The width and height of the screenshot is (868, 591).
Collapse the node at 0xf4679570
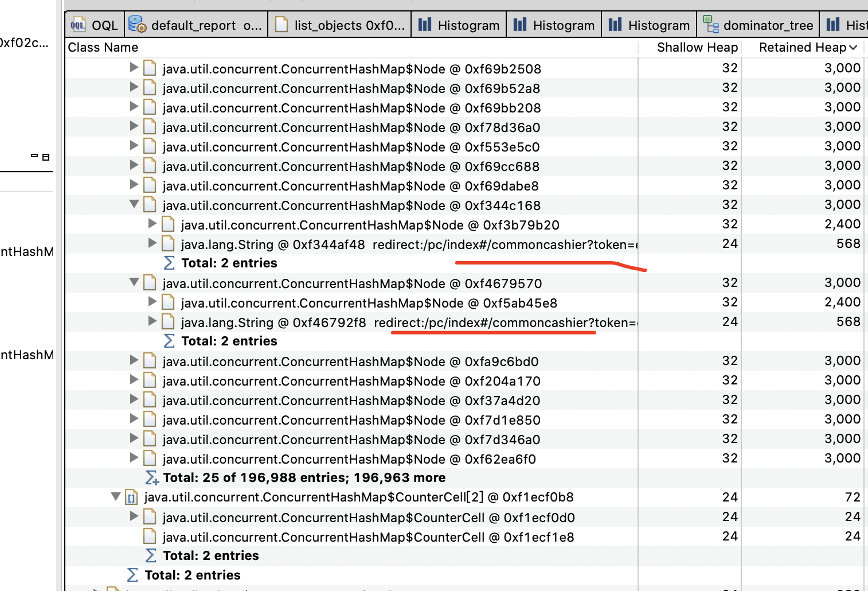[x=134, y=282]
